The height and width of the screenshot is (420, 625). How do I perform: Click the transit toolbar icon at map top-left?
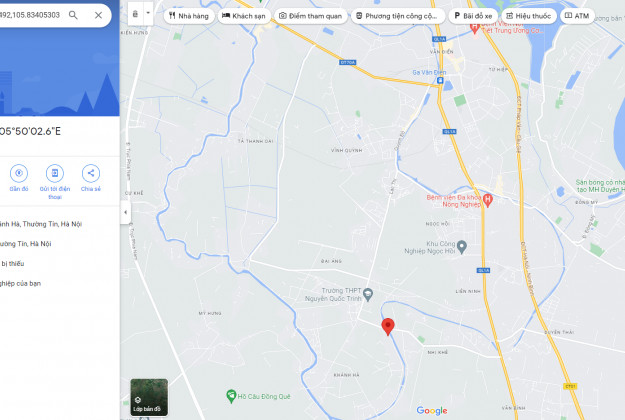point(135,14)
